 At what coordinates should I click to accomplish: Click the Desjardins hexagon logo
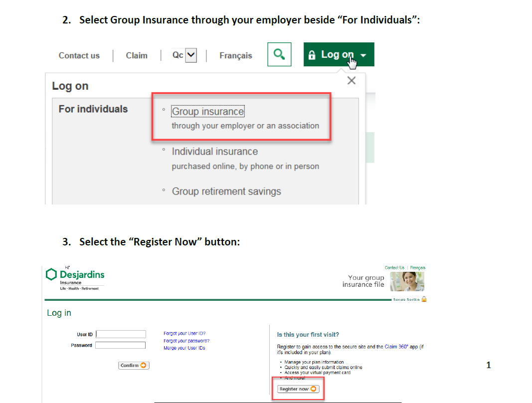click(51, 274)
